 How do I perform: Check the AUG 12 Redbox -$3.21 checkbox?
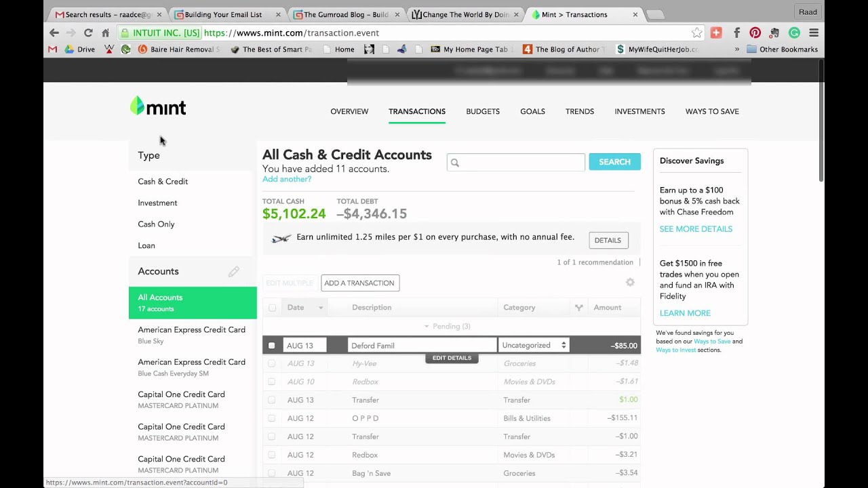click(271, 455)
